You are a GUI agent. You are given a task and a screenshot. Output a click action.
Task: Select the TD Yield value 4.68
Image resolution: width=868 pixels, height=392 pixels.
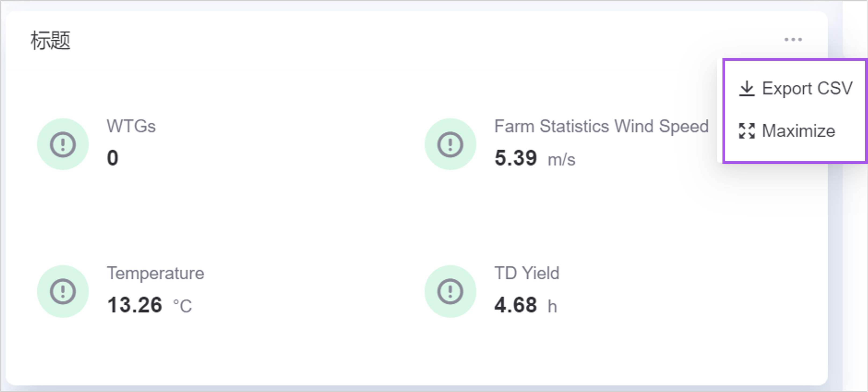(x=515, y=305)
